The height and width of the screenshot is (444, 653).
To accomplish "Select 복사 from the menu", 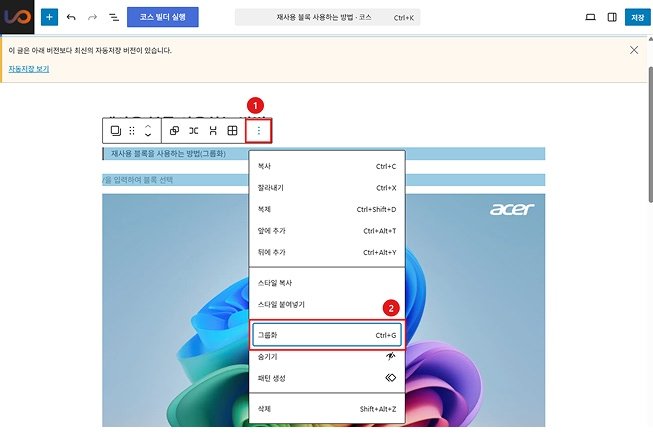I will (327, 166).
